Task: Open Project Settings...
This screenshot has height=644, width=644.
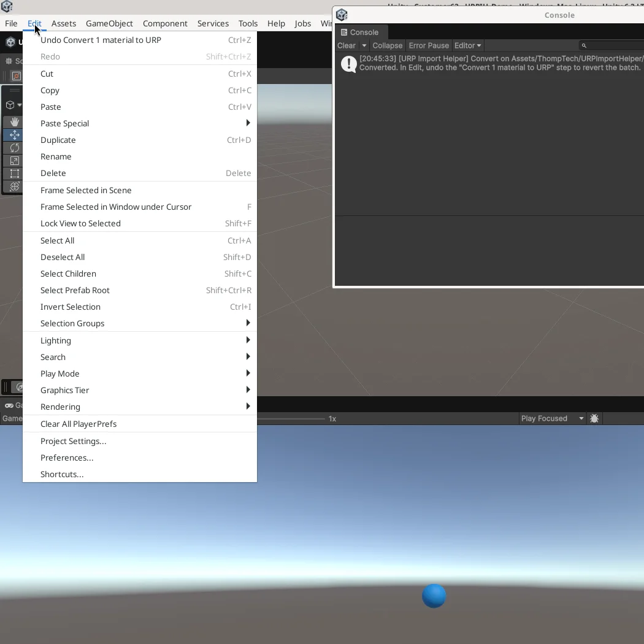Action: [x=140, y=441]
